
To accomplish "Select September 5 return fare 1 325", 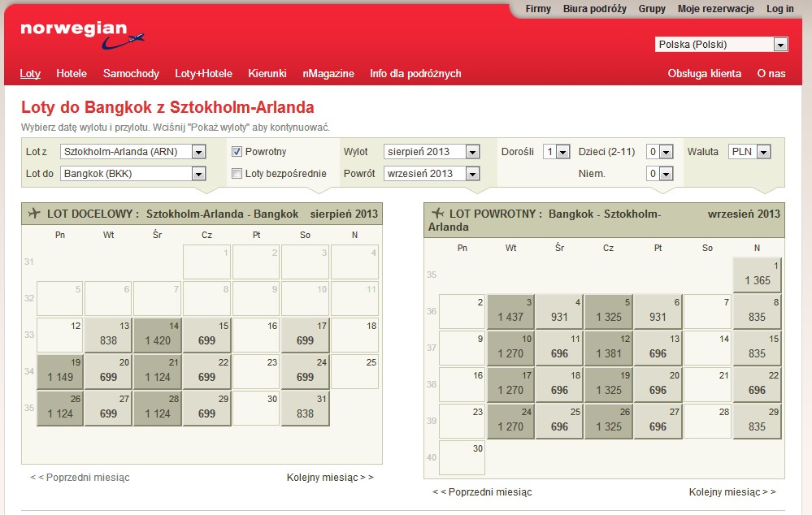I will (609, 312).
